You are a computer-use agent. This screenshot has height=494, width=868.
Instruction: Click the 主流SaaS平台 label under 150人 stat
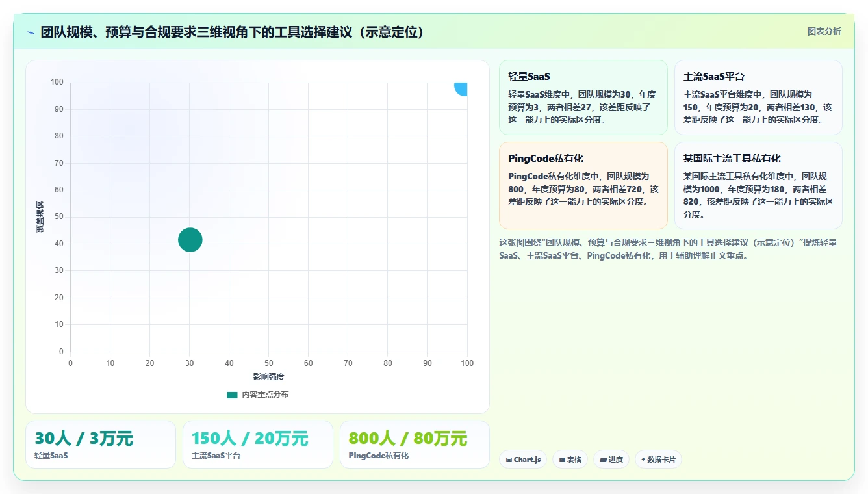(216, 456)
